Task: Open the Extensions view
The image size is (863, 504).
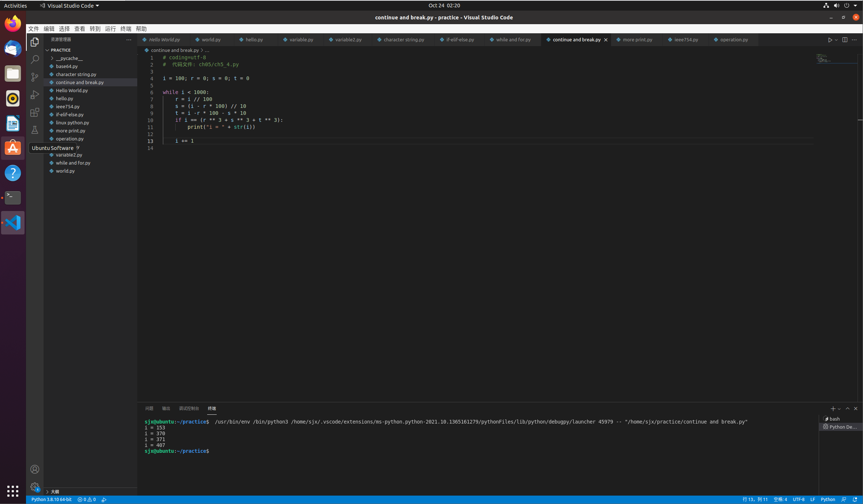Action: [x=35, y=112]
